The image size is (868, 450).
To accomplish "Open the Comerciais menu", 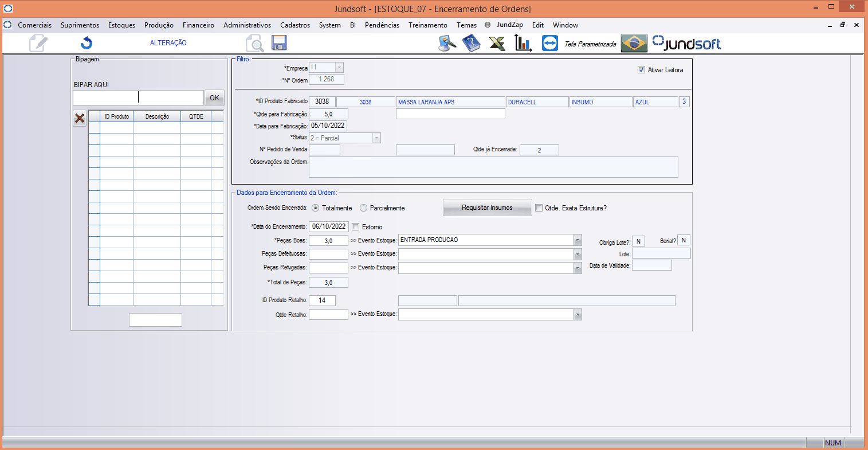I will pyautogui.click(x=34, y=25).
